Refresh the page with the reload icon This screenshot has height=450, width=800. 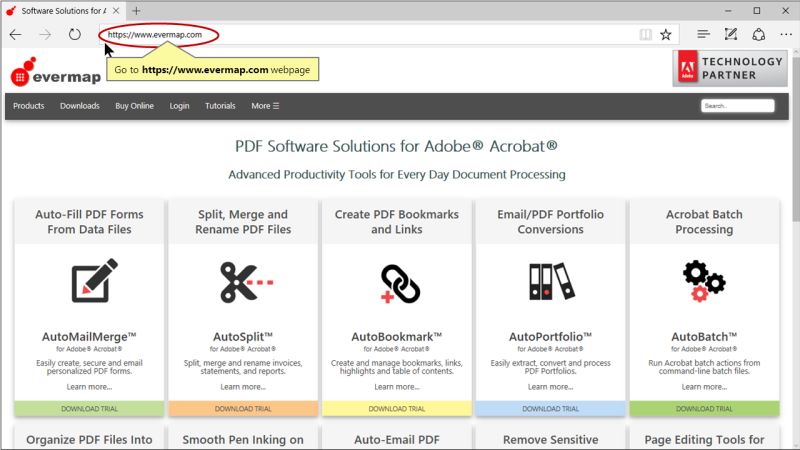pyautogui.click(x=74, y=35)
